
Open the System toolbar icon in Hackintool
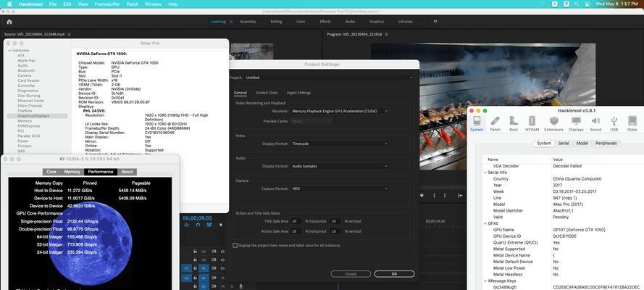(x=477, y=123)
